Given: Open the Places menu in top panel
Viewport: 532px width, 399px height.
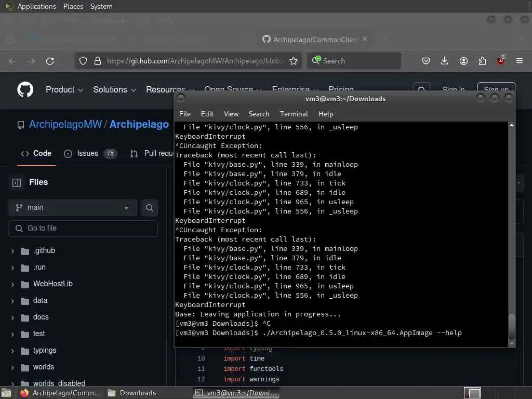Looking at the screenshot, I should [73, 6].
